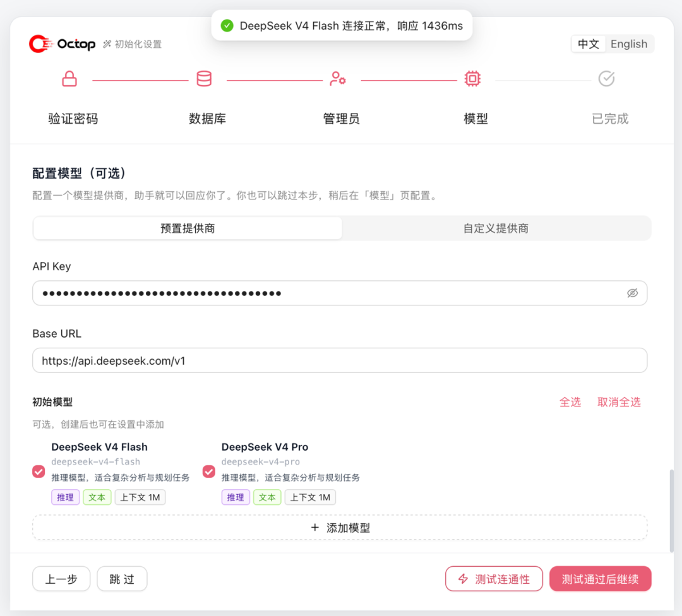Uncheck the DeepSeek V4 Pro model checkbox

pos(209,471)
